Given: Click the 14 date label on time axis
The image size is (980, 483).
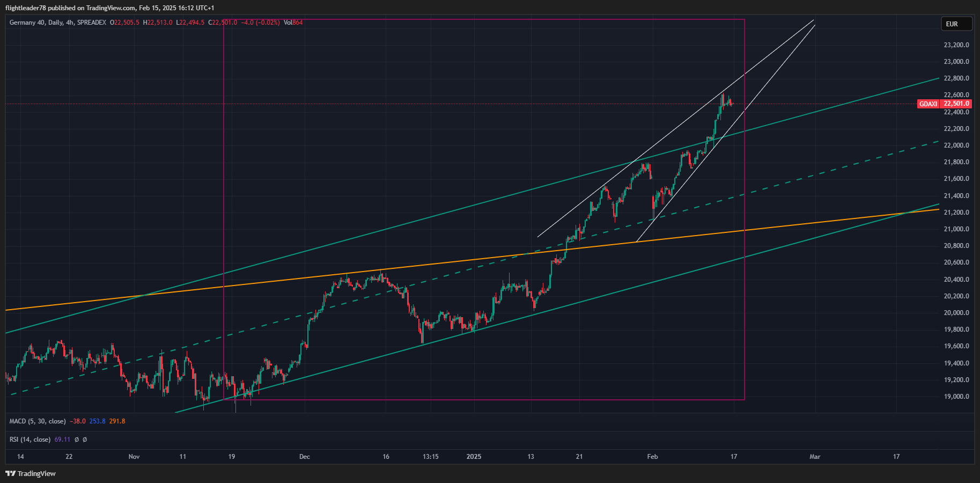Looking at the screenshot, I should pos(20,457).
